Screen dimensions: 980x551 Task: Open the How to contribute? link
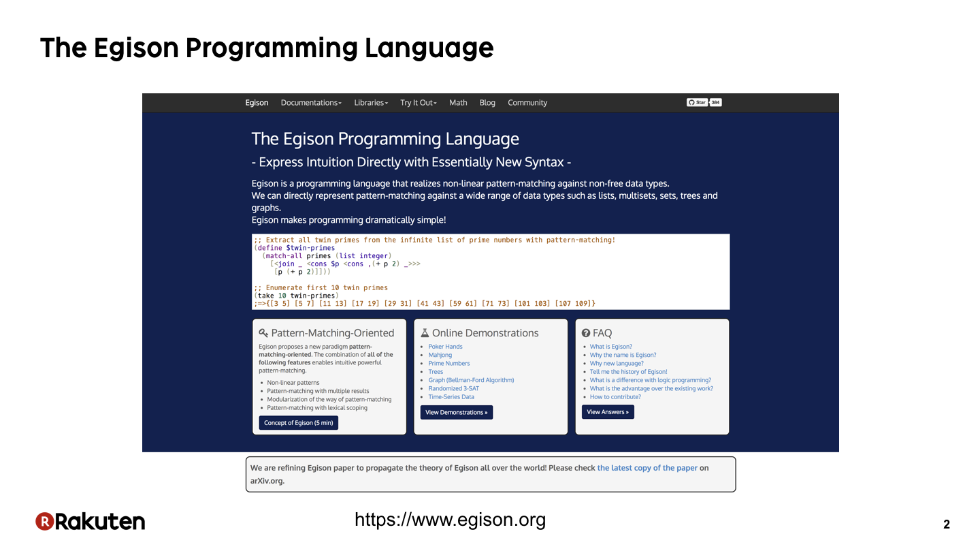pyautogui.click(x=615, y=397)
